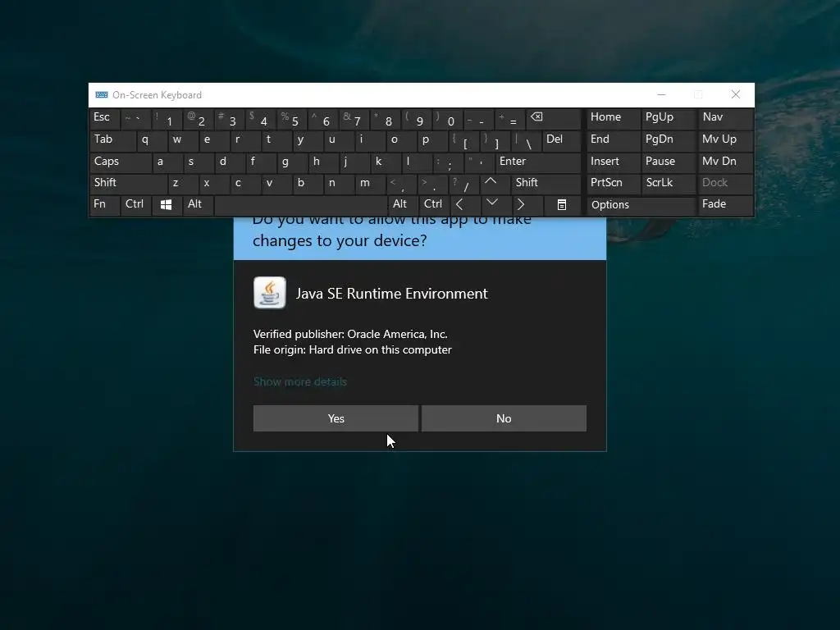Image resolution: width=840 pixels, height=630 pixels.
Task: Tap the number 0 key
Action: point(447,118)
